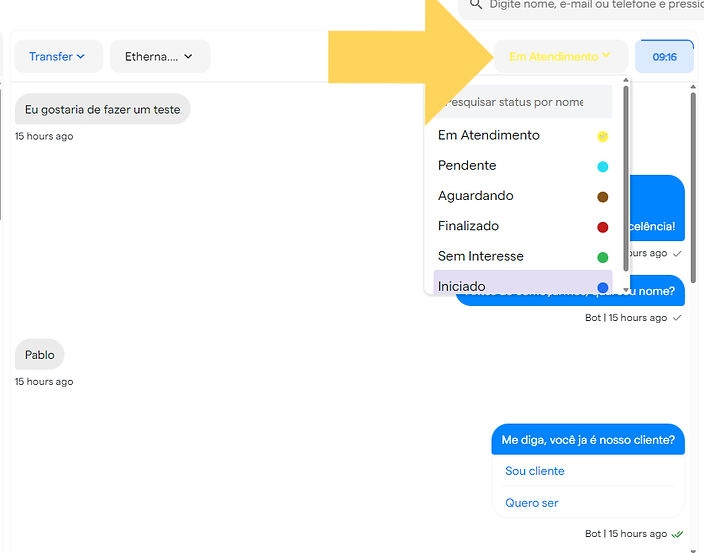The width and height of the screenshot is (704, 553).
Task: Click the brown dot next to Aguardando
Action: click(x=602, y=197)
